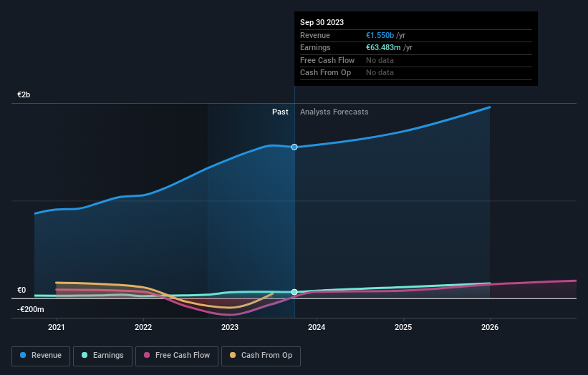Click the blue Revenue legend dot
Viewport: 588px width, 375px height.
23,355
